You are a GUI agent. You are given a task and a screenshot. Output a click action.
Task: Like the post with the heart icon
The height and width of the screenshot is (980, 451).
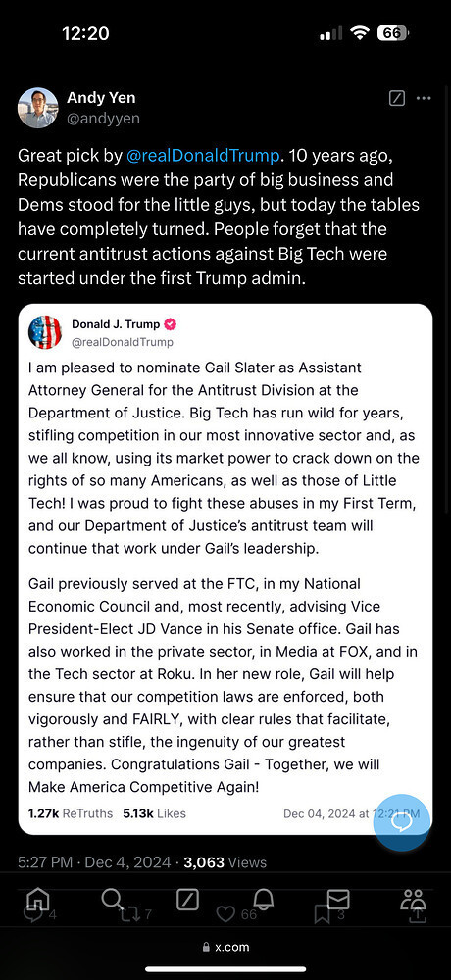[225, 914]
